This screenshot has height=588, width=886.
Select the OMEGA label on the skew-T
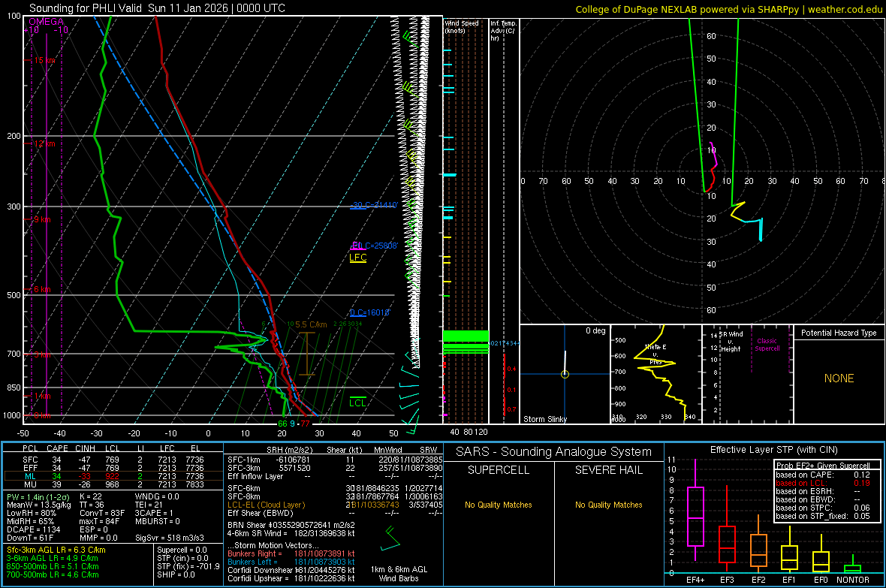pyautogui.click(x=47, y=22)
